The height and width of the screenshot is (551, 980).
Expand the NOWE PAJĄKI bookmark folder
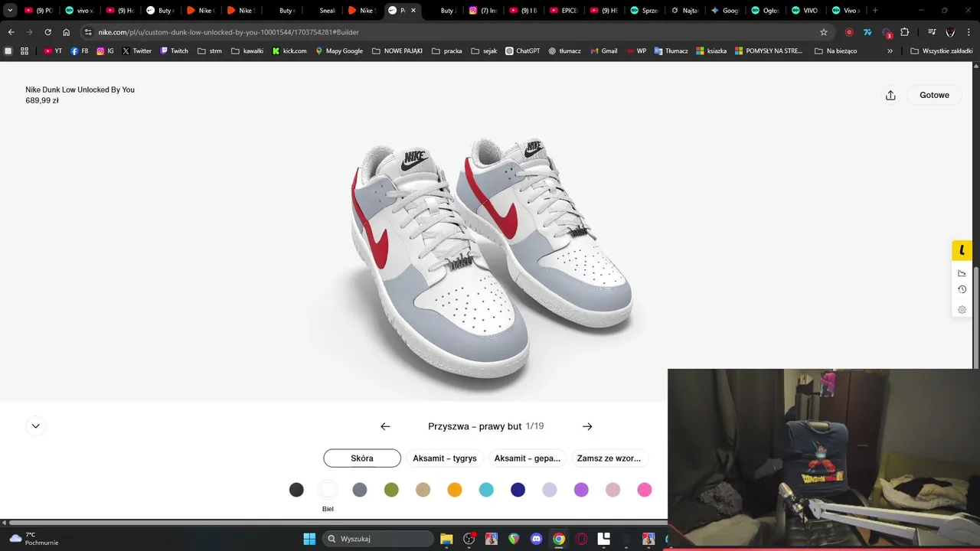(397, 51)
